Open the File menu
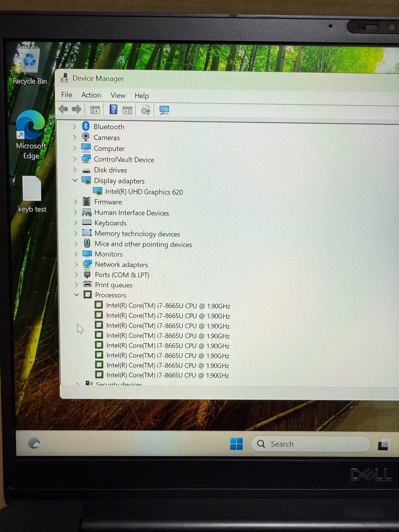The width and height of the screenshot is (399, 532). pyautogui.click(x=66, y=94)
